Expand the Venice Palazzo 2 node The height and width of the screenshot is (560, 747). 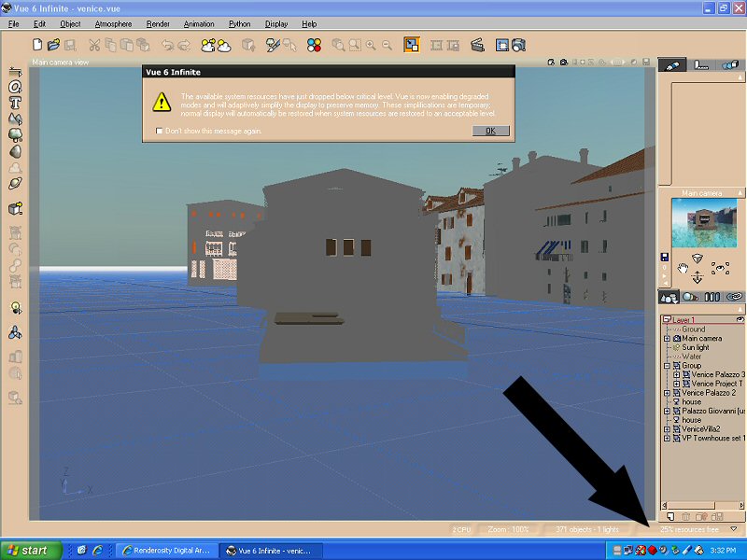[667, 393]
